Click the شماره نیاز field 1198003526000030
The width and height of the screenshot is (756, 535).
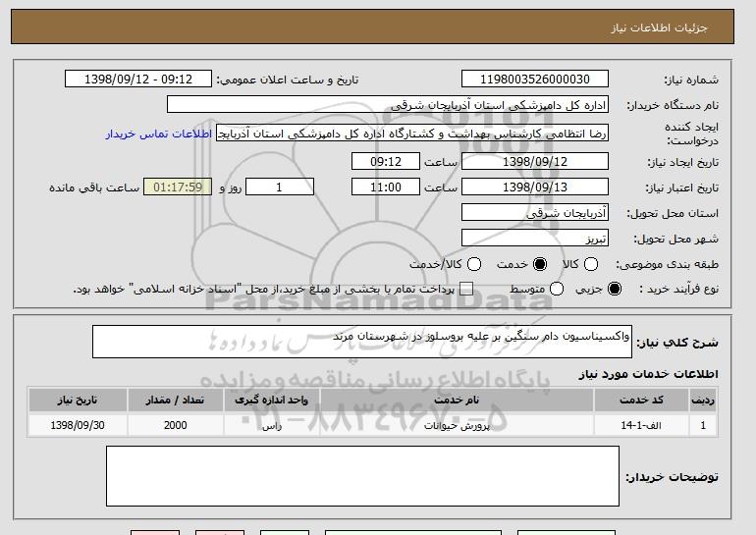(x=535, y=80)
